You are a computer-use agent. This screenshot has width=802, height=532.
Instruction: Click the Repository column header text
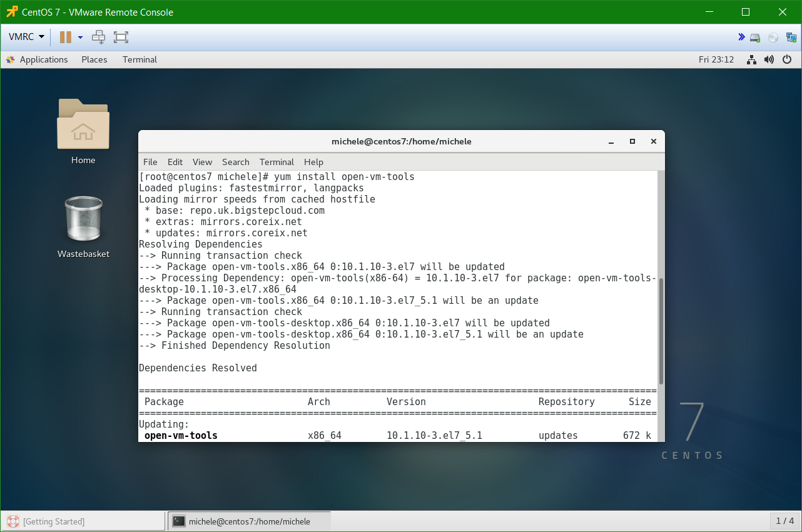[567, 402]
